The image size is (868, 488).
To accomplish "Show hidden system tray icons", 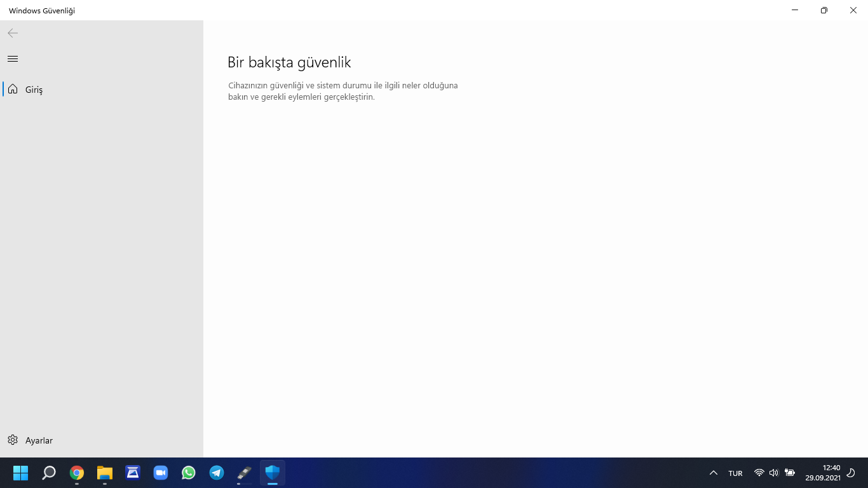I will (714, 473).
